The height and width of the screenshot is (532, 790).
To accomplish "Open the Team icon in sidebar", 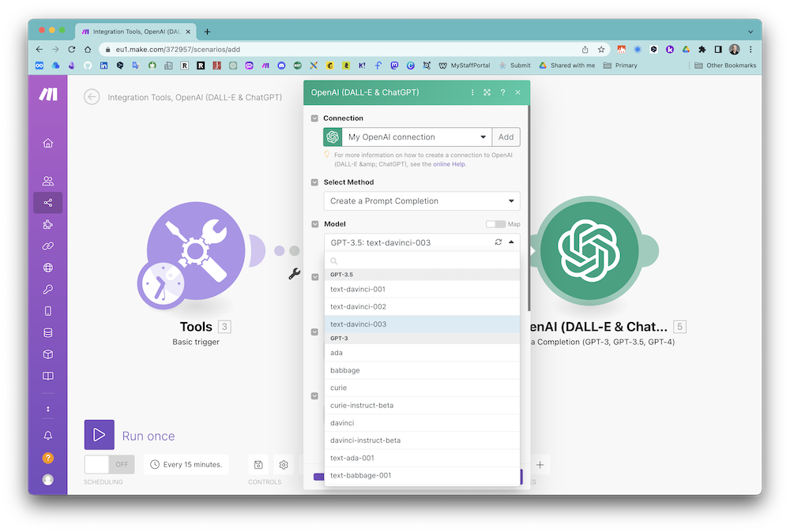I will click(48, 181).
